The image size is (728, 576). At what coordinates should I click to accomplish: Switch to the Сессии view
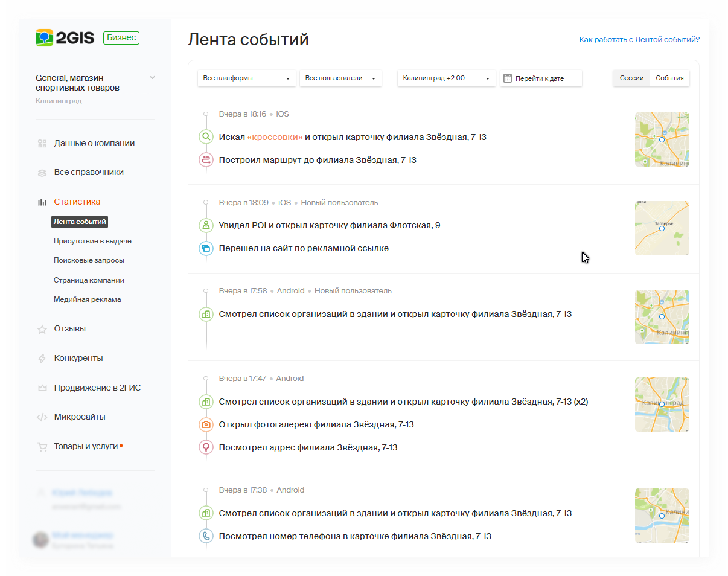click(631, 78)
